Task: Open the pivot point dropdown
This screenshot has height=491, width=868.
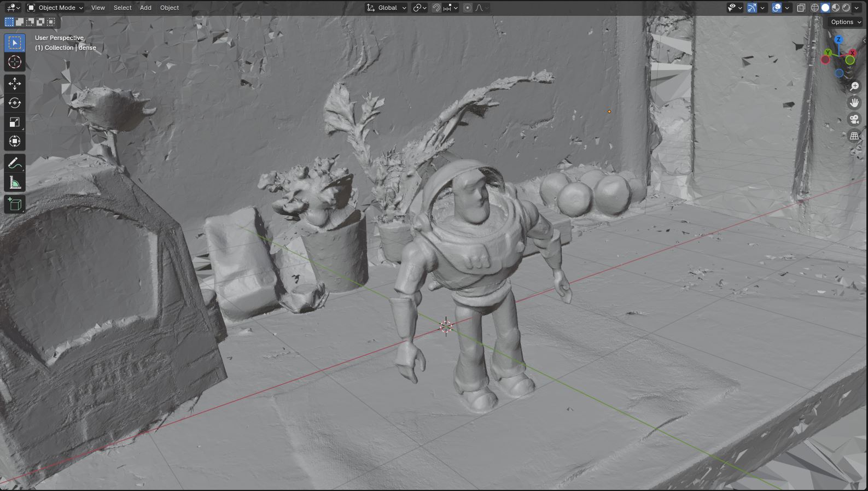Action: 420,8
